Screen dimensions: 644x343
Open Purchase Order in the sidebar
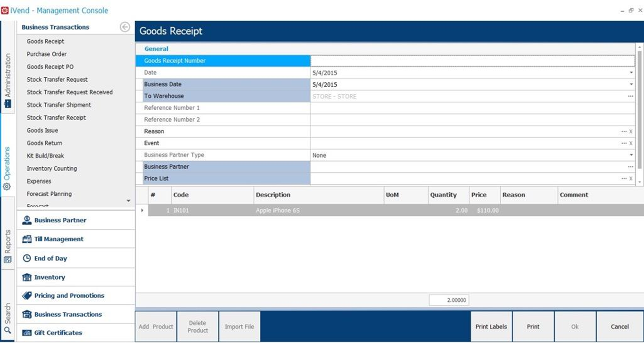(x=47, y=54)
